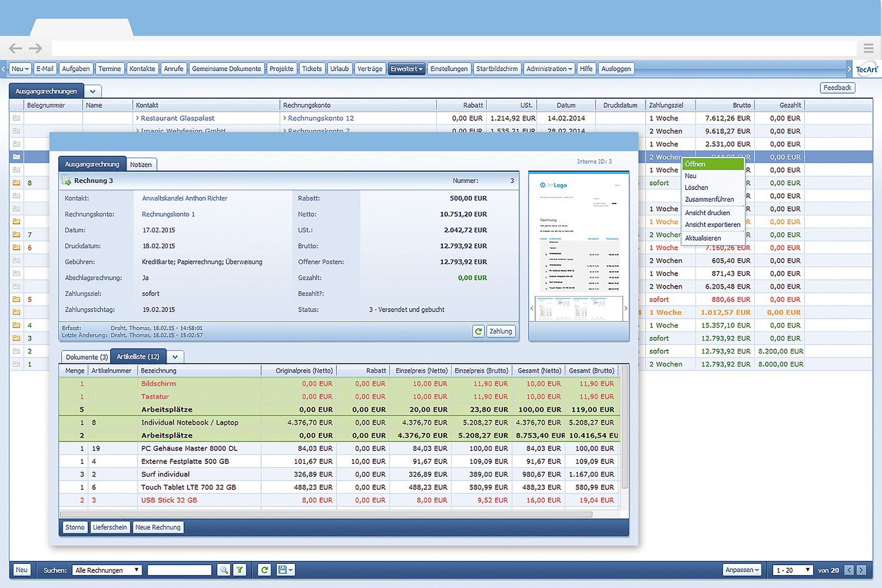The width and height of the screenshot is (882, 588).
Task: Click the browser back arrow
Action: point(16,48)
